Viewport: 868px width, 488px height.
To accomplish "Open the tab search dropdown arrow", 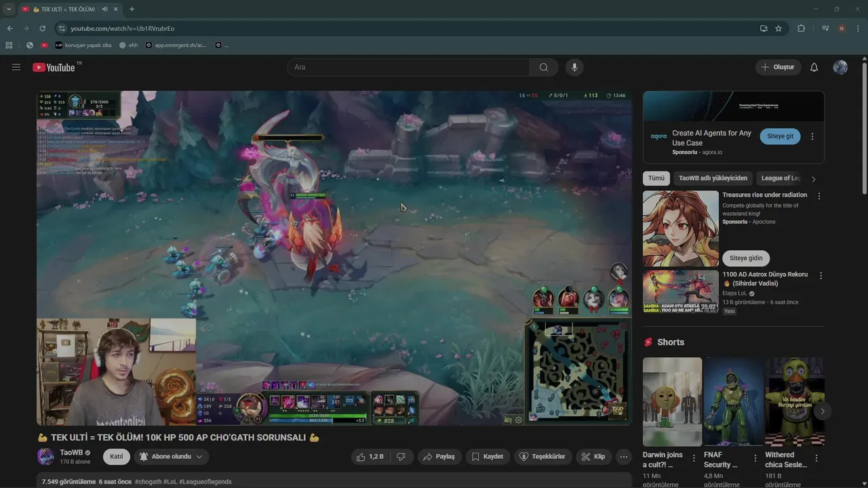I will (9, 9).
